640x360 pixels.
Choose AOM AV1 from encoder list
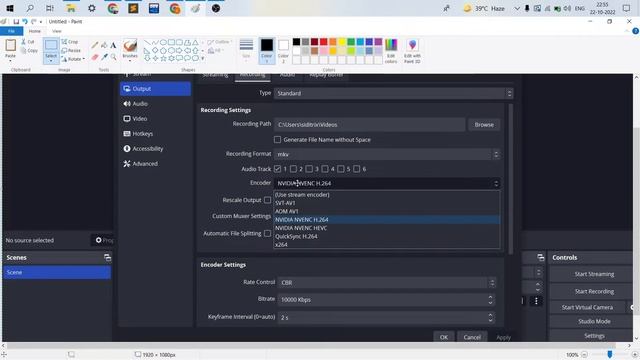(x=387, y=211)
